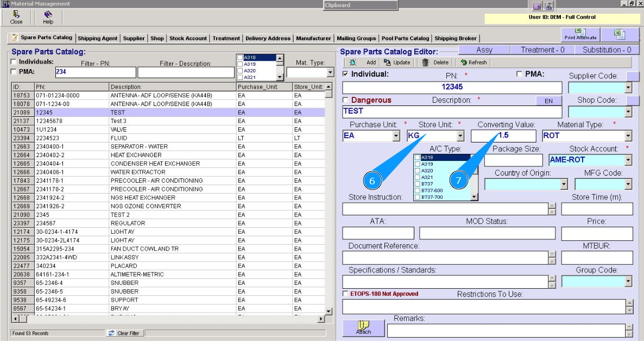This screenshot has width=644, height=342.
Task: Click the green Refresh arrow icon
Action: pyautogui.click(x=463, y=63)
